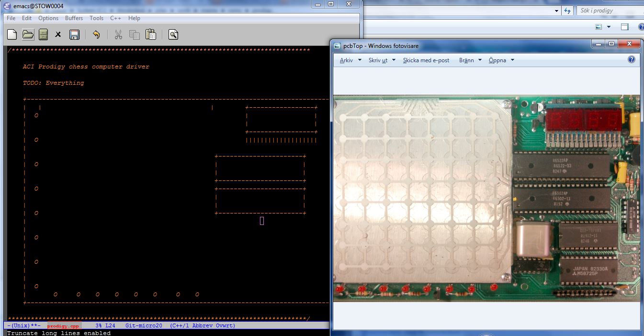Copy text with the copy pages icon
This screenshot has height=336, width=644.
pos(135,34)
